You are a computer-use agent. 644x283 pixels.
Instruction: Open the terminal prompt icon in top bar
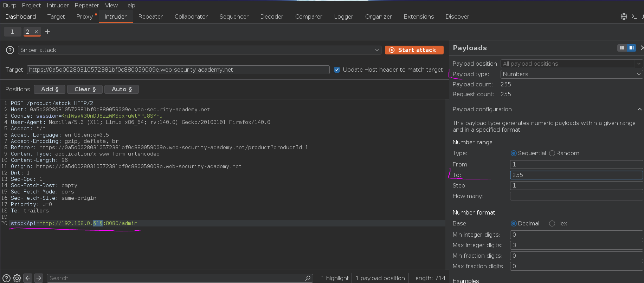pos(634,17)
